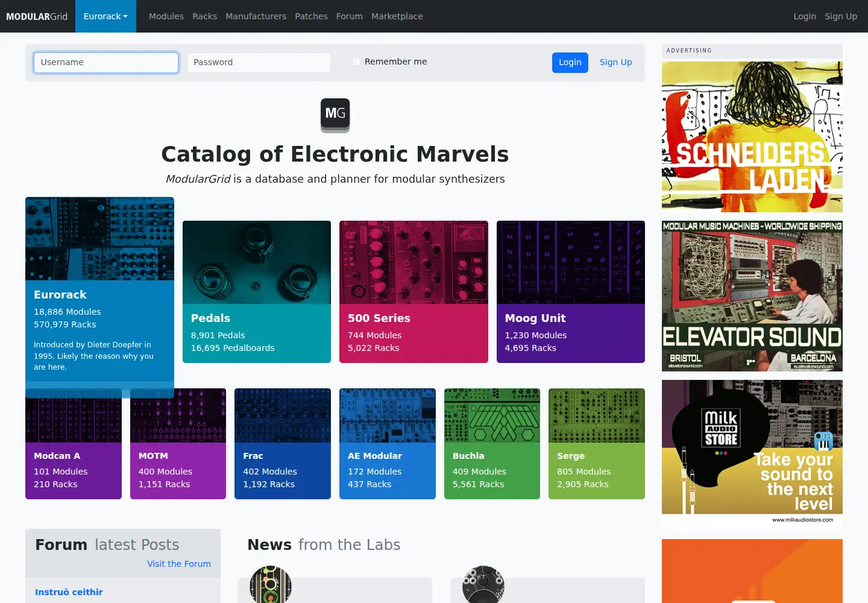Open the ModularGrid home logo
Viewport: 868px width, 603px height.
click(x=37, y=16)
